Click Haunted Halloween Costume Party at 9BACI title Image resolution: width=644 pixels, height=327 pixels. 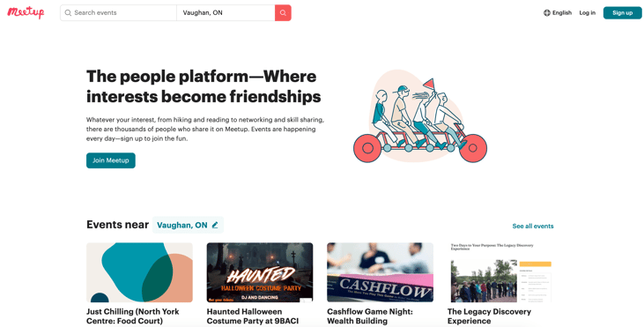pos(253,316)
